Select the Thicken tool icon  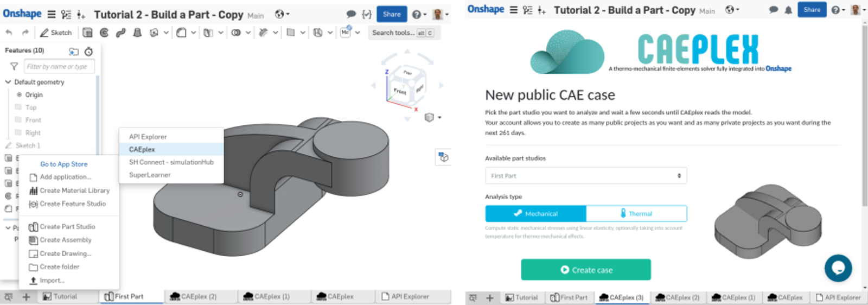[x=154, y=33]
